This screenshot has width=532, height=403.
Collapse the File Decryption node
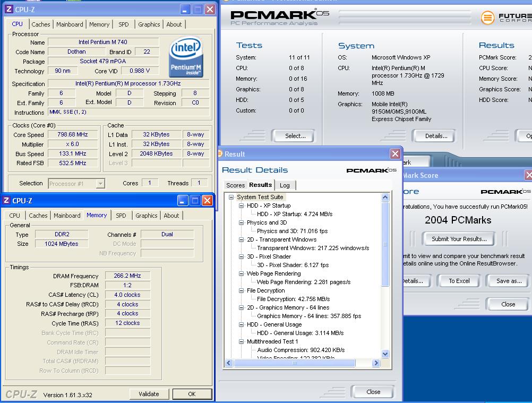[241, 290]
